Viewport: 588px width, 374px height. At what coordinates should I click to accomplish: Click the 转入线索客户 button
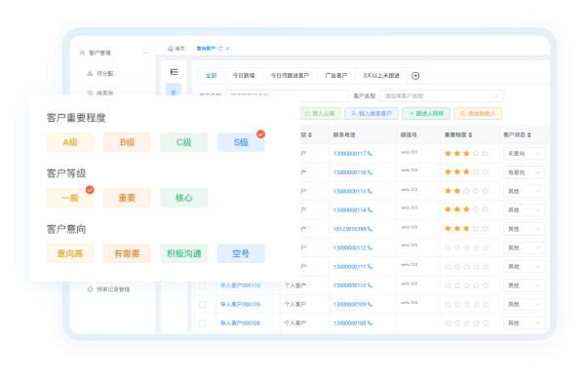(x=372, y=113)
